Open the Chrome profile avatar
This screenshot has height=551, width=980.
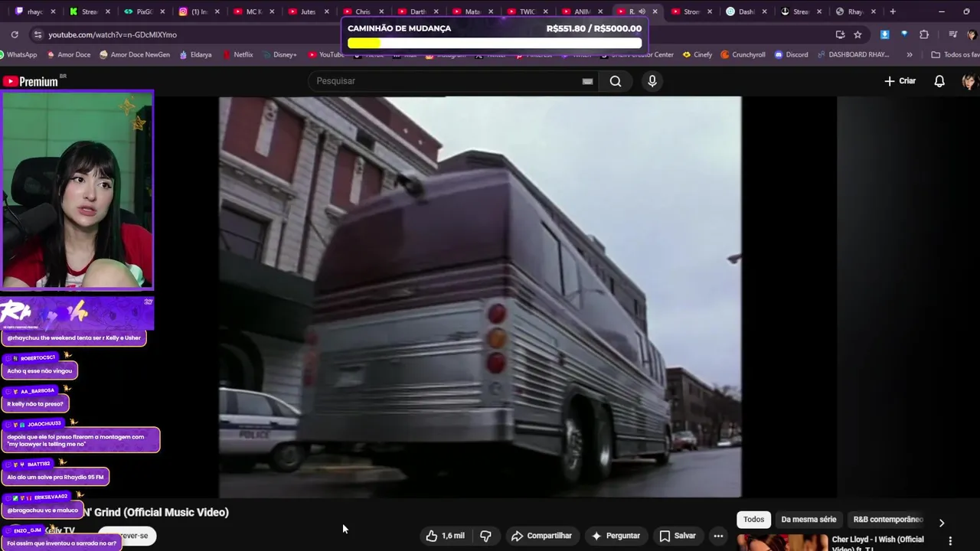pos(971,34)
